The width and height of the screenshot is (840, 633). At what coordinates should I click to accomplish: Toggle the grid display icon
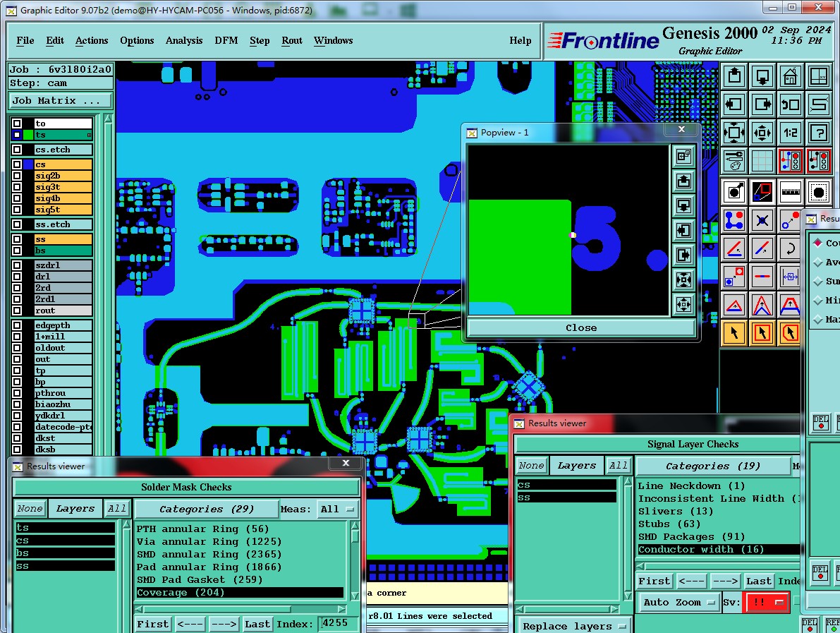click(762, 160)
